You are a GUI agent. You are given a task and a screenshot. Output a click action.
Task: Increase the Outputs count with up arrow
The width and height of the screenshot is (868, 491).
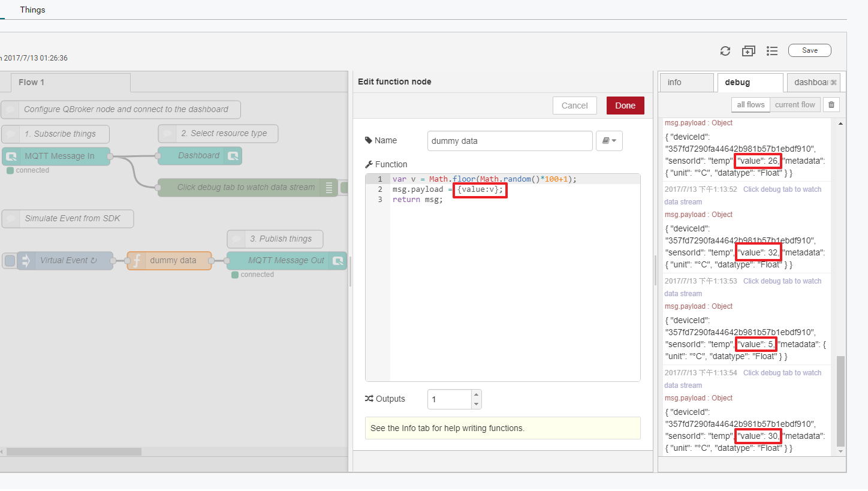(x=476, y=394)
